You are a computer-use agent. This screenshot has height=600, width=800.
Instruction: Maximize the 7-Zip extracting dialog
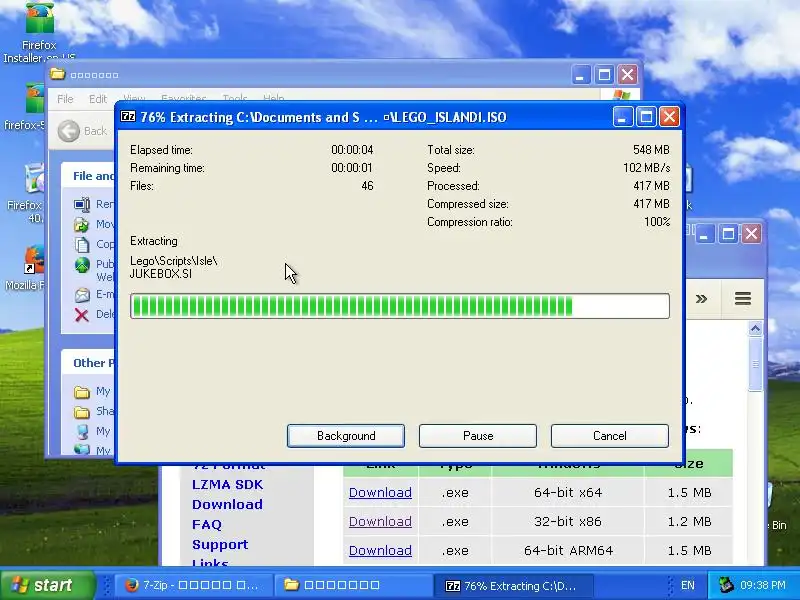pyautogui.click(x=646, y=117)
